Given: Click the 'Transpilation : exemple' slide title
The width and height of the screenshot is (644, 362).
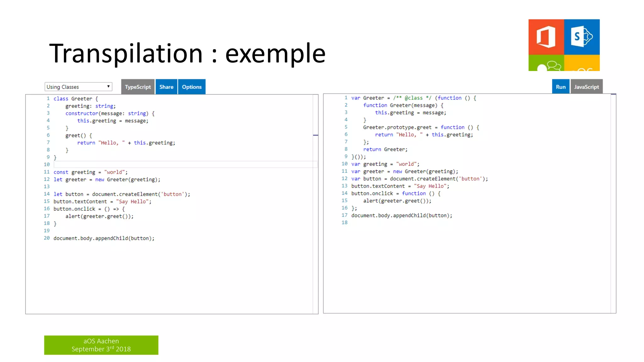Looking at the screenshot, I should [x=187, y=53].
